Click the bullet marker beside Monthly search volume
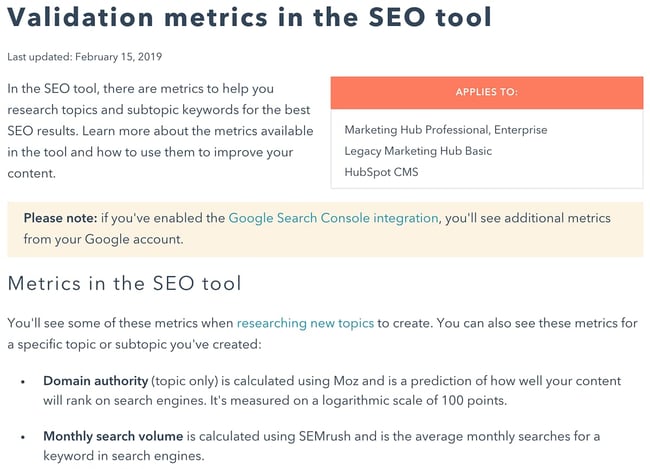Image resolution: width=650 pixels, height=469 pixels. pos(23,437)
